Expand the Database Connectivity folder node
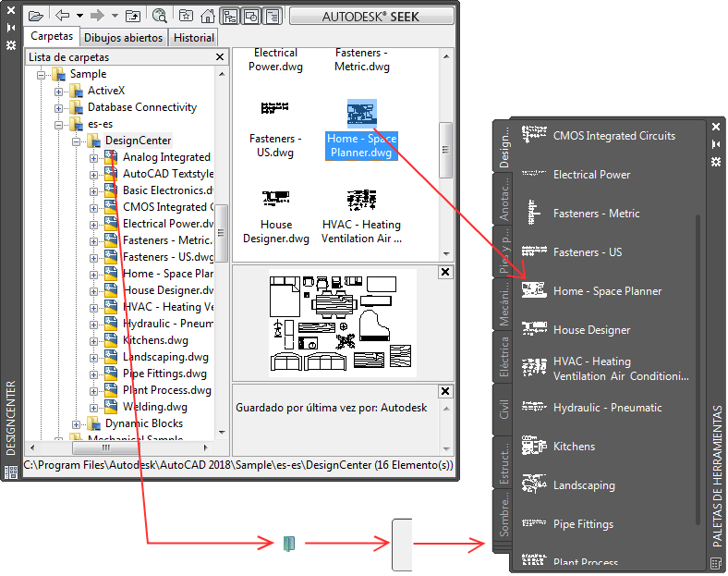 [58, 108]
